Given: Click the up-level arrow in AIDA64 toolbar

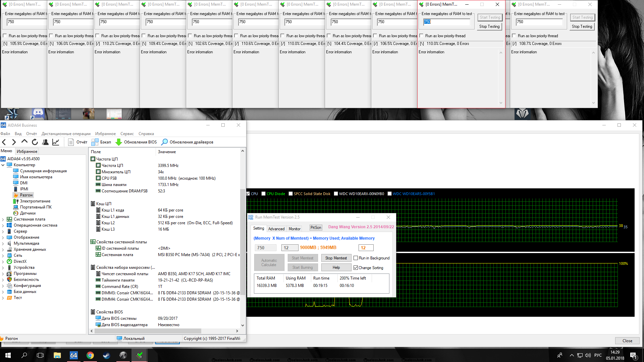Looking at the screenshot, I should click(x=24, y=142).
